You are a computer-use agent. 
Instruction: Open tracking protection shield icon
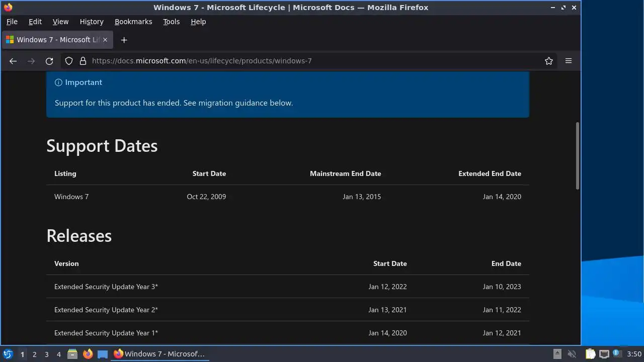coord(69,61)
